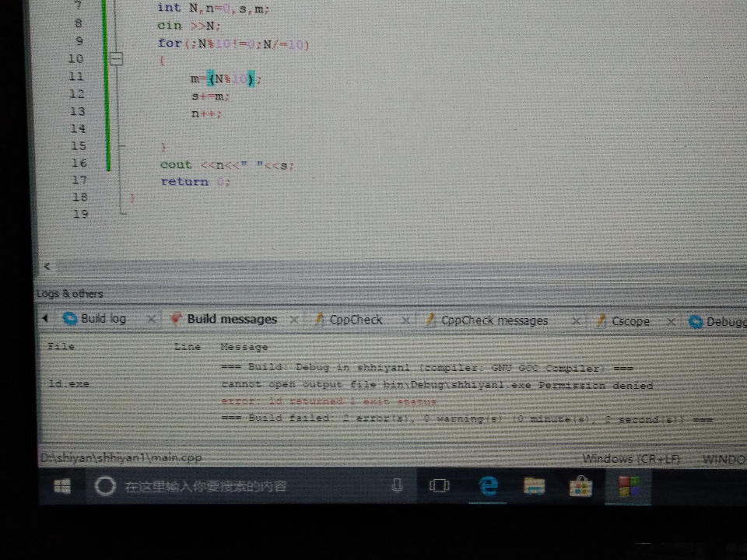Click on the 'n++;' code line

click(x=206, y=114)
